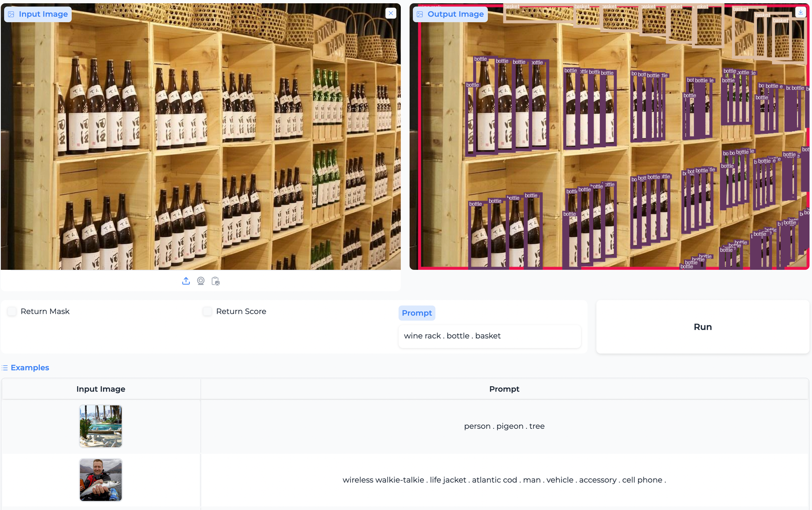Click the Input Image column header
The height and width of the screenshot is (510, 812).
pyautogui.click(x=101, y=389)
